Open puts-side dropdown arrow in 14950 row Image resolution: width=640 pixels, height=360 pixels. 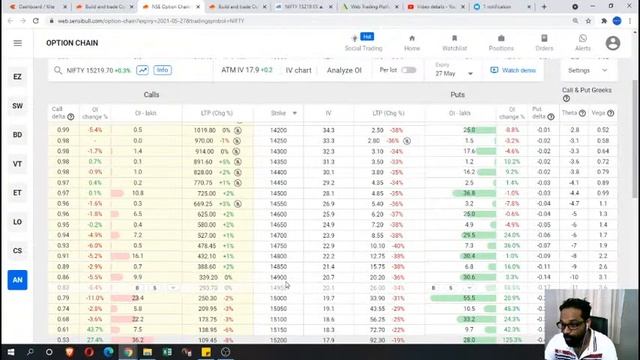tap(469, 288)
